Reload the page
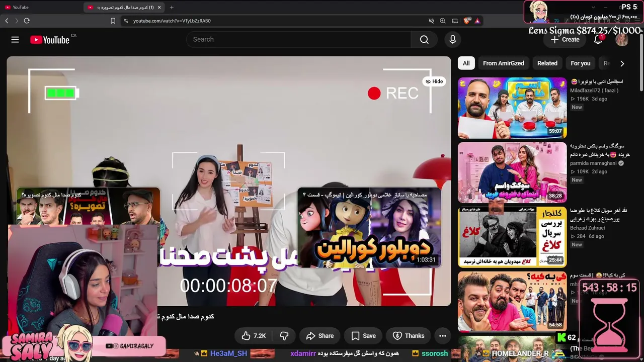Viewport: 644px width, 362px height. coord(27,21)
